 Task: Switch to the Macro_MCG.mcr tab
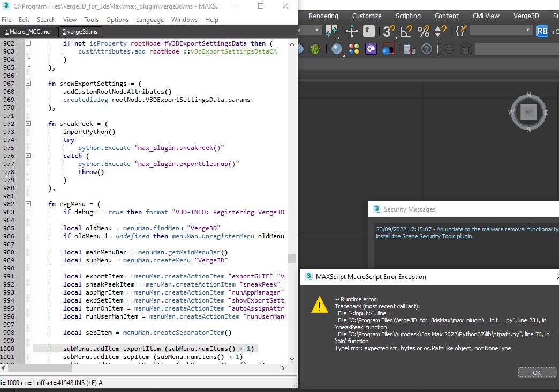tap(28, 32)
